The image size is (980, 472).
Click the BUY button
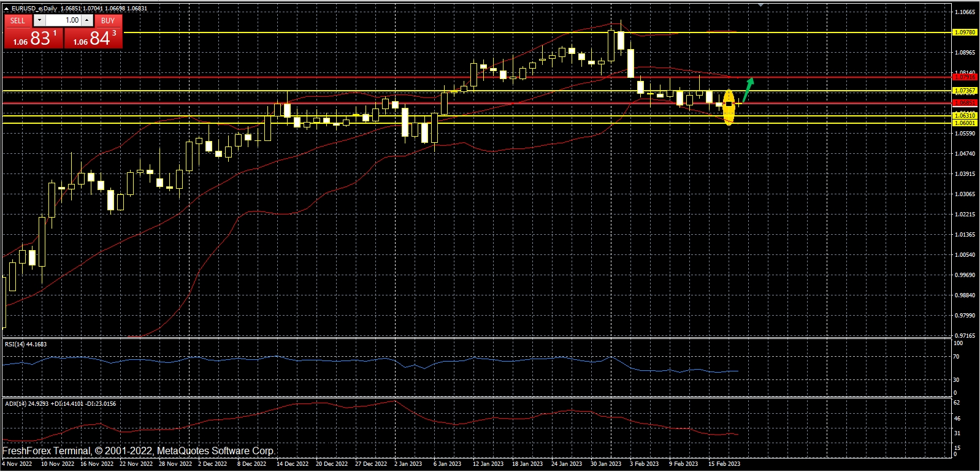coord(108,20)
